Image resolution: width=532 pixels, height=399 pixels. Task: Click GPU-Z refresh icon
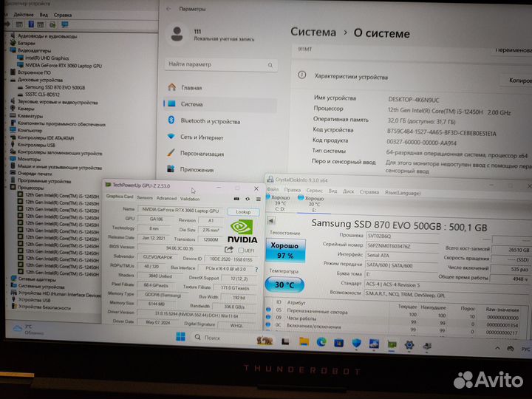[x=248, y=199]
